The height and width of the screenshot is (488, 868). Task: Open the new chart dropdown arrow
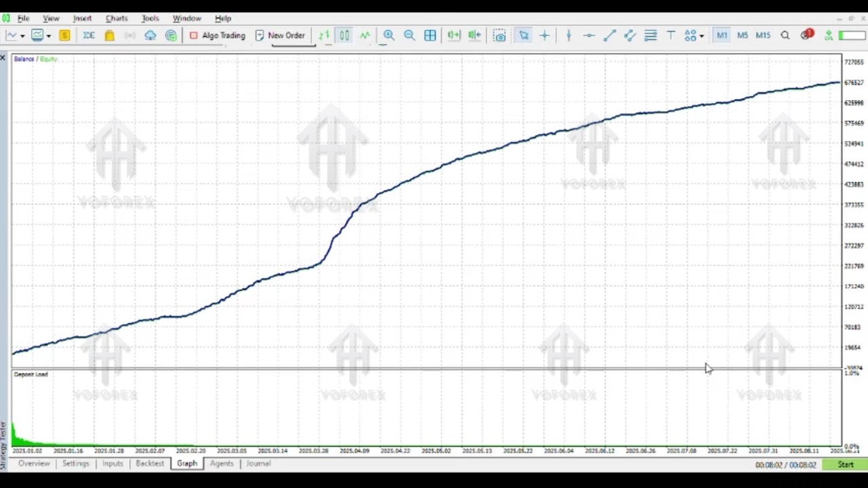pos(22,36)
